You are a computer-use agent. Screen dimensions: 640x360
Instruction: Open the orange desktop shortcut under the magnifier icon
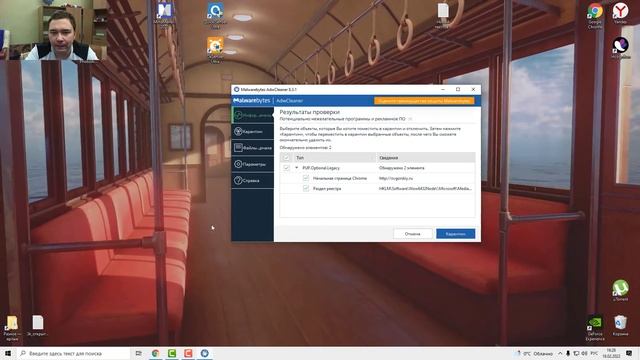(x=215, y=50)
